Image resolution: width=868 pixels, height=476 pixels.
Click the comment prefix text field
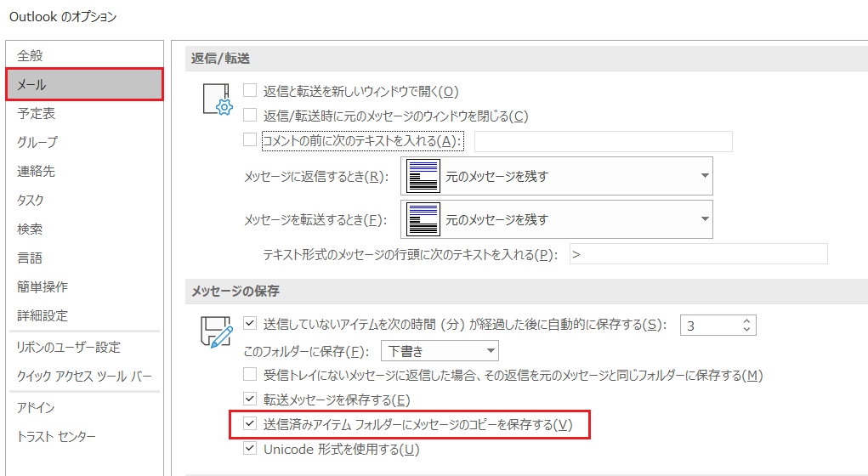click(x=604, y=141)
